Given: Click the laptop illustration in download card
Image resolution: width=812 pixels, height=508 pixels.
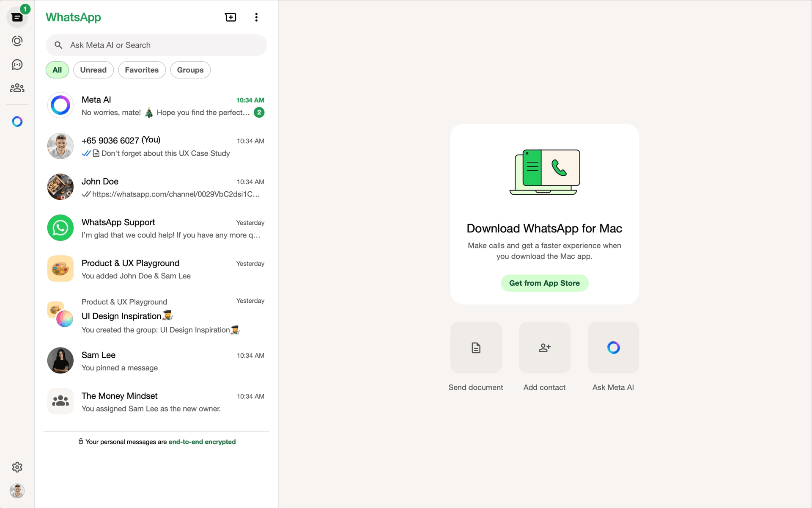Looking at the screenshot, I should [545, 172].
